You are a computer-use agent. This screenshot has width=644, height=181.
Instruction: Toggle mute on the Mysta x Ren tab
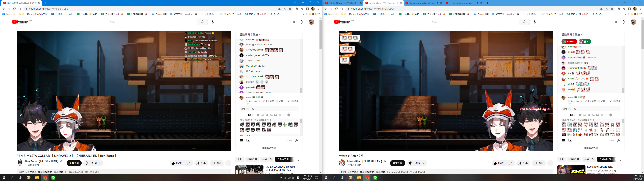tap(397, 3)
